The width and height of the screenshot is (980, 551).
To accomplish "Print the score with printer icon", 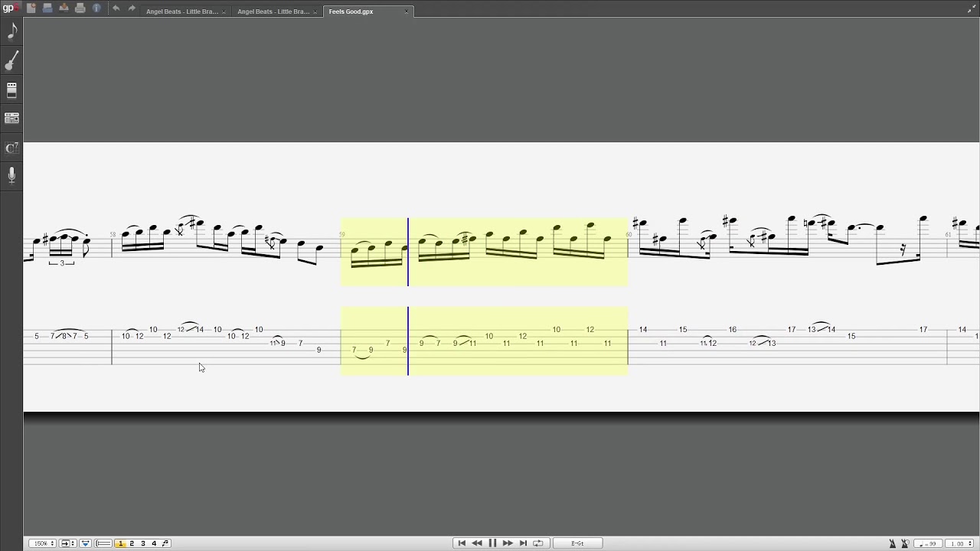I will tap(80, 8).
